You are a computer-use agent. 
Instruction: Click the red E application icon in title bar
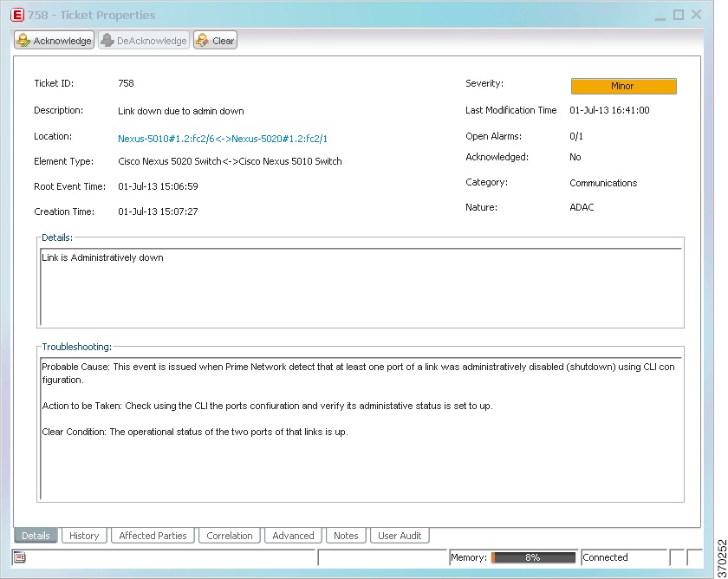pyautogui.click(x=17, y=15)
